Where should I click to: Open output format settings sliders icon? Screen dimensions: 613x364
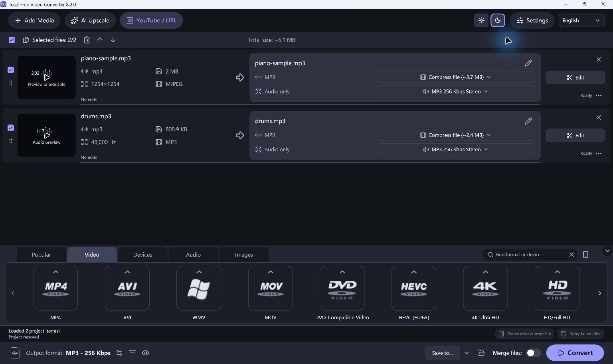pyautogui.click(x=119, y=353)
